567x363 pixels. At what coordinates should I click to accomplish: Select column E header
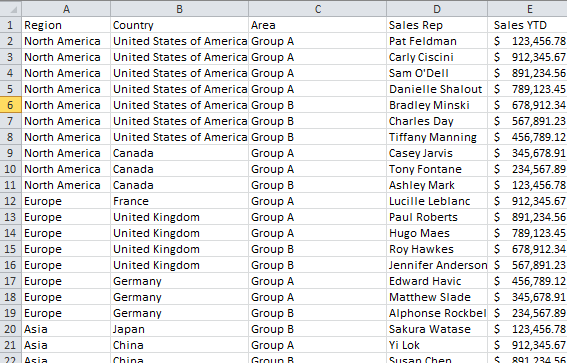529,9
